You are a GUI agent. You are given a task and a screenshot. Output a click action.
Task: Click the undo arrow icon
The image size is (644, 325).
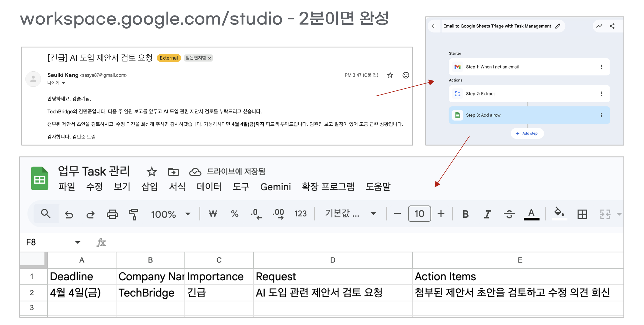[69, 214]
